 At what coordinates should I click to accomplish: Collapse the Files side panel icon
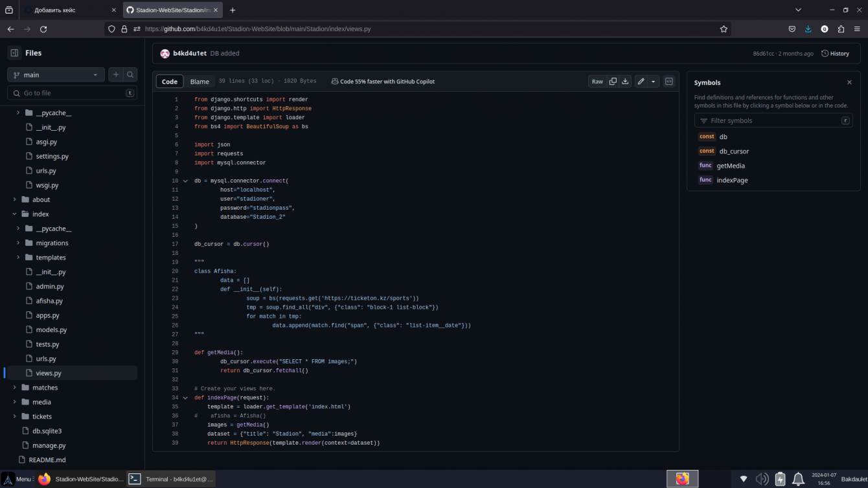point(14,53)
